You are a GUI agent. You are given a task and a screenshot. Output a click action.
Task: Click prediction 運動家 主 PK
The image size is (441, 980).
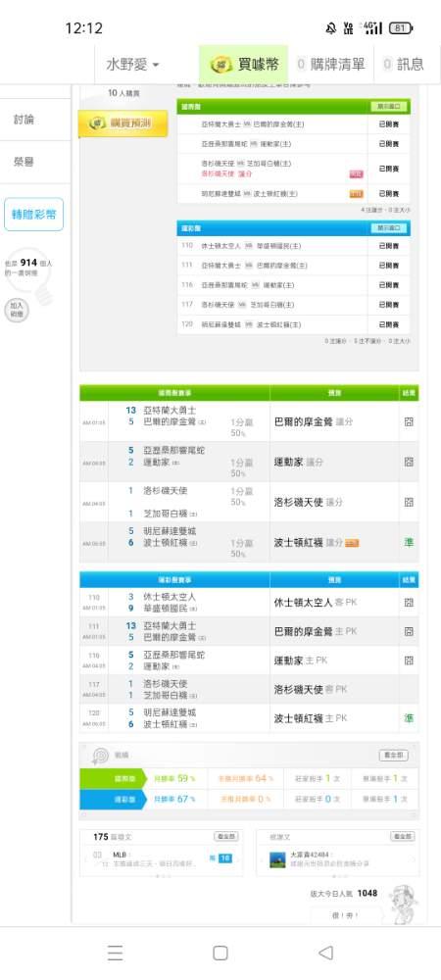coord(301,660)
